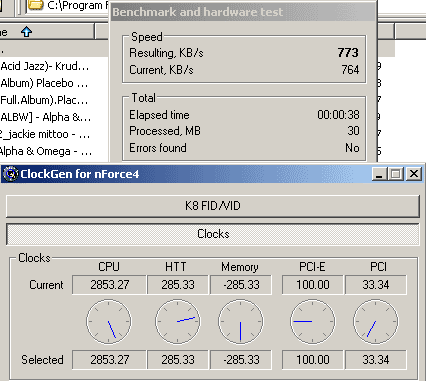Click ClockGen title bar app icon
Viewport: 426px width, 381px height.
(10, 174)
